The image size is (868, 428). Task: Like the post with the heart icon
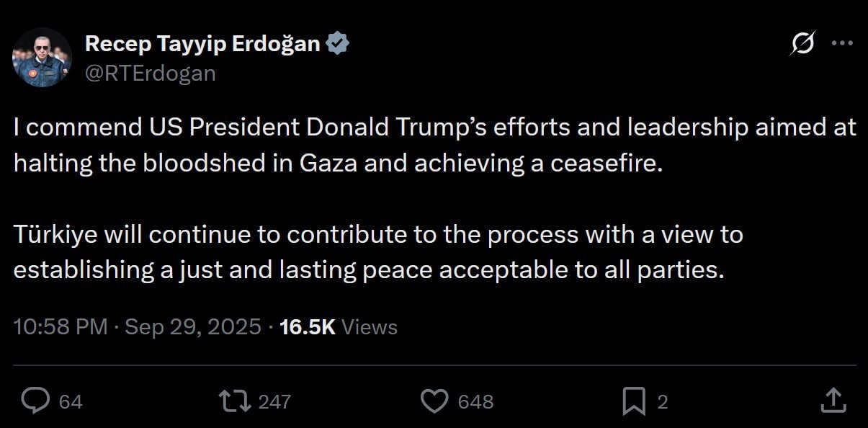click(434, 401)
